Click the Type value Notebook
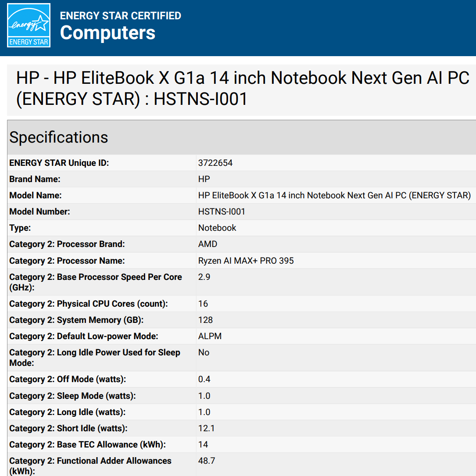The width and height of the screenshot is (476, 476). pyautogui.click(x=217, y=228)
